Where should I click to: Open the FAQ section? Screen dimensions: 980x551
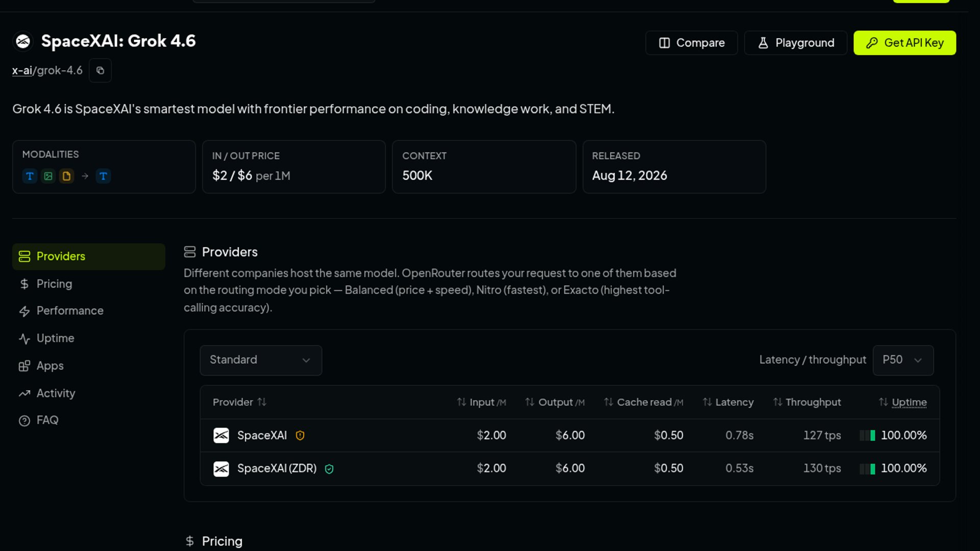click(89, 420)
